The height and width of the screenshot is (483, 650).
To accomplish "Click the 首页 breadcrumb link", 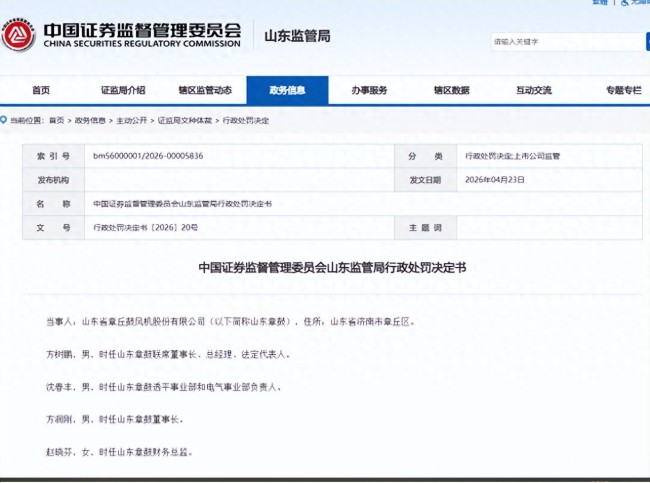I will coord(57,121).
